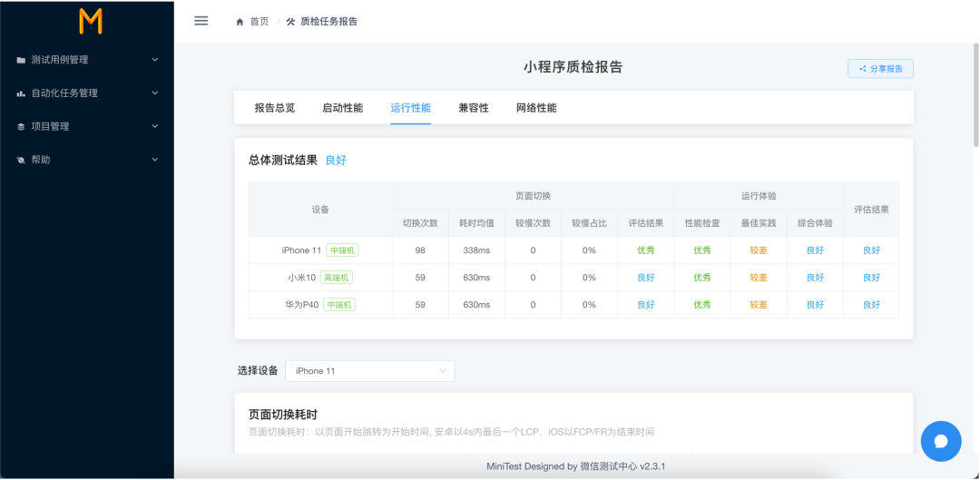Image resolution: width=980 pixels, height=480 pixels.
Task: Click 优秀 页面切换 result for iPhone 11
Action: pos(646,250)
